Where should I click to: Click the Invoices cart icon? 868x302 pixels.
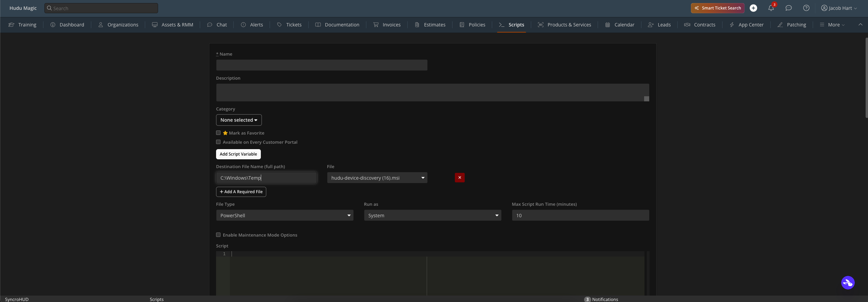click(376, 25)
